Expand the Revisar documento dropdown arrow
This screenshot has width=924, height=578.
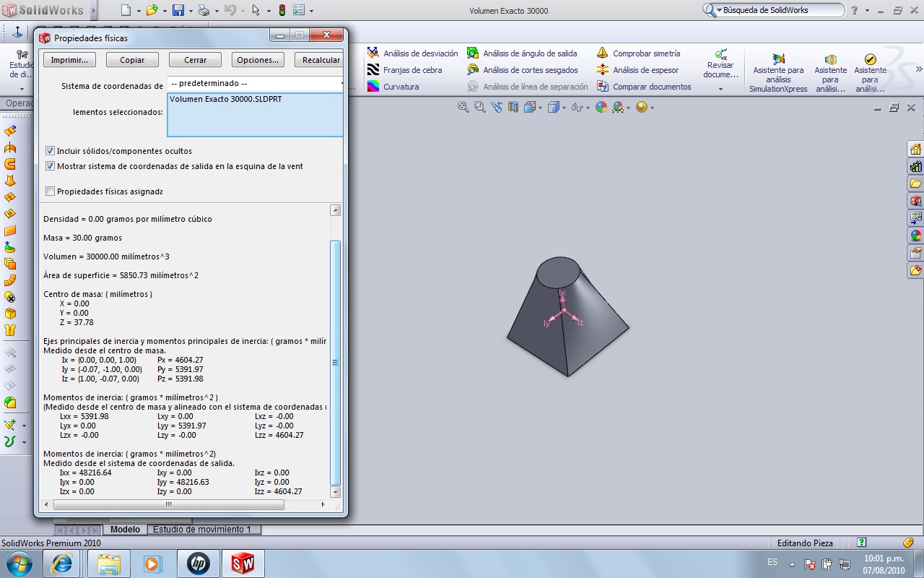[720, 89]
